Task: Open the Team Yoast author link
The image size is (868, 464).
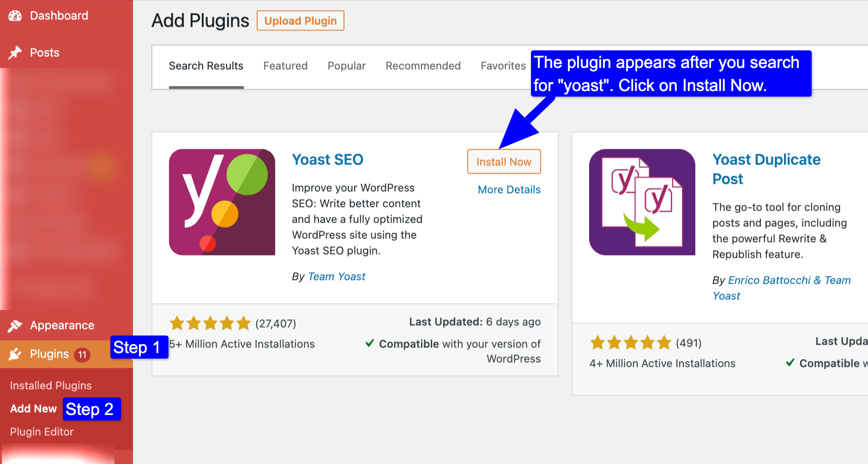Action: 337,276
